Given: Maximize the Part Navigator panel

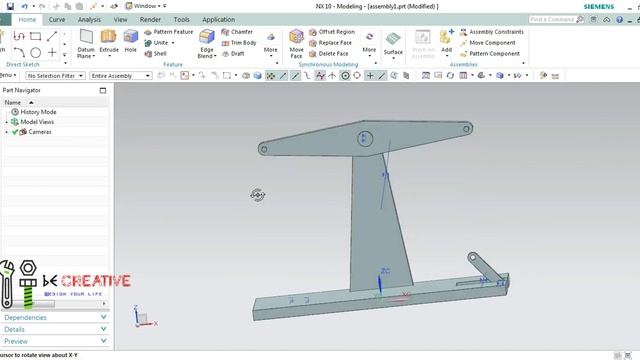Looking at the screenshot, I should [x=103, y=91].
